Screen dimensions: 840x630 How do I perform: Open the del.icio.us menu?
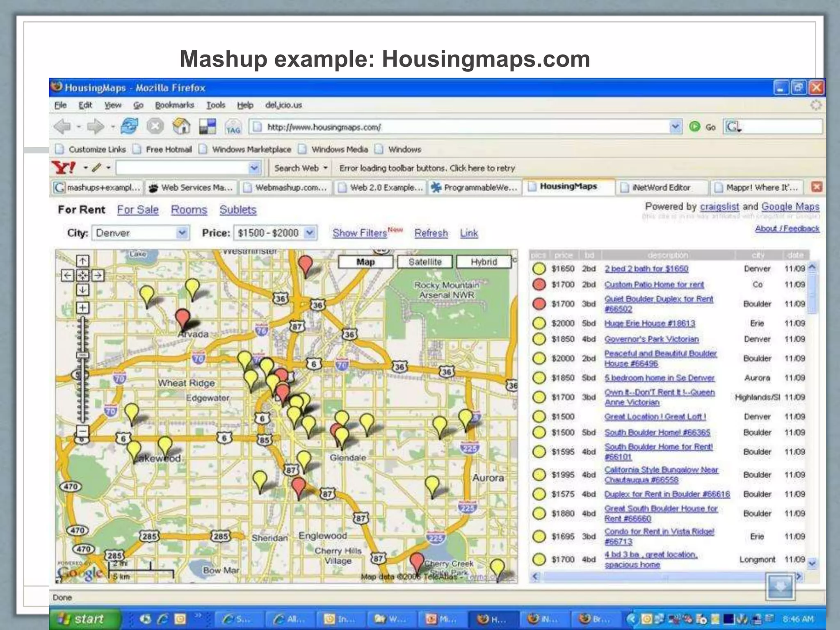283,105
